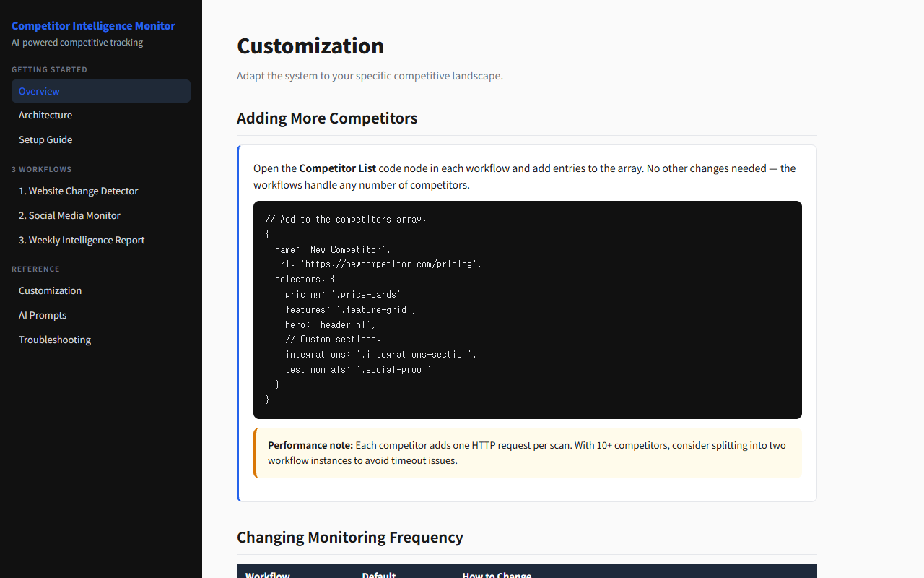
Task: Click the Reference section header
Action: 35,269
